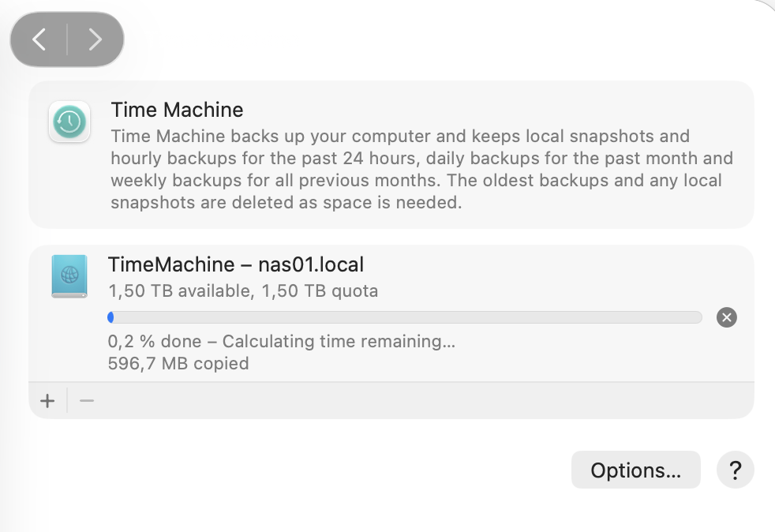
Task: Click the 596,7 MB copied label
Action: [x=178, y=364]
